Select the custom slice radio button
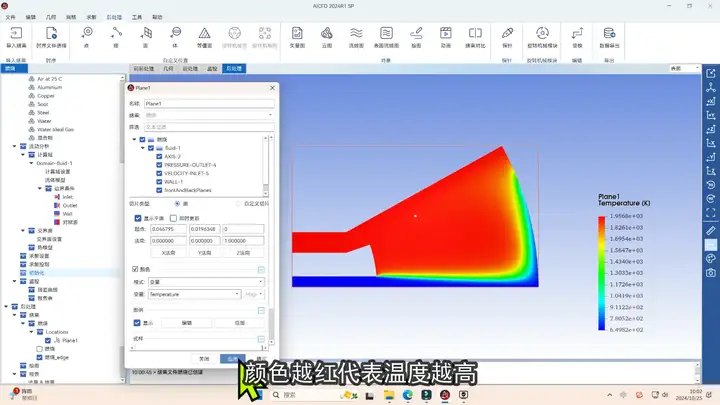The height and width of the screenshot is (405, 720). point(238,203)
